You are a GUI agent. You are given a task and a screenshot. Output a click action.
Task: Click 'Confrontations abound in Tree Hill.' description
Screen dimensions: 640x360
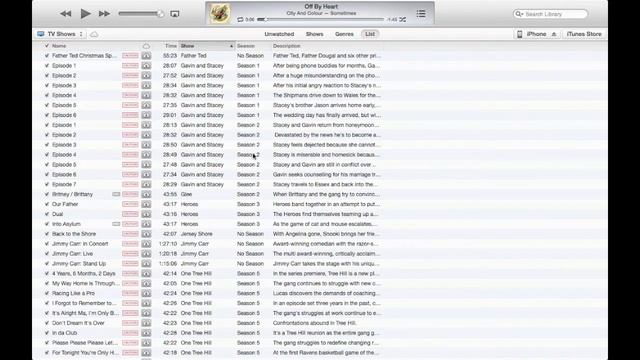tap(315, 323)
